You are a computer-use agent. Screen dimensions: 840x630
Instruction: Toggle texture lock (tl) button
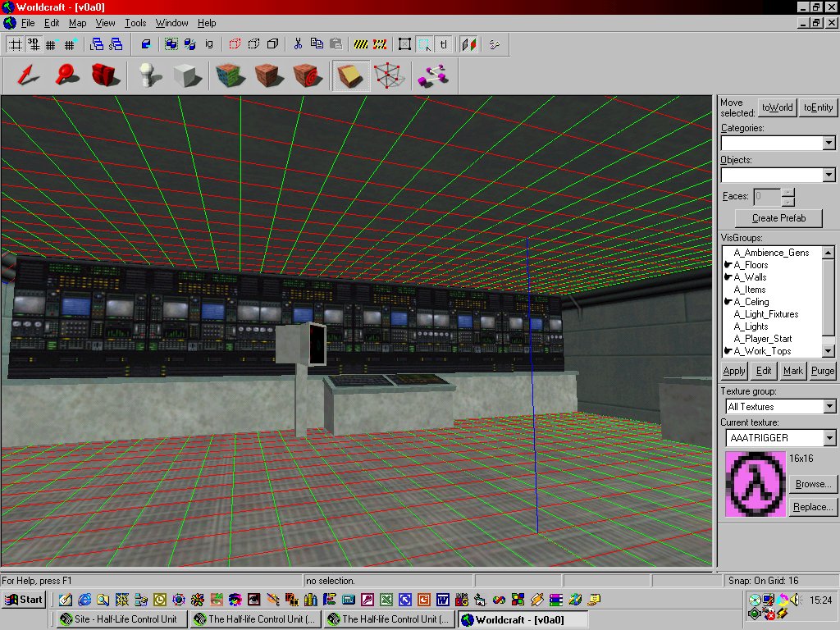(443, 44)
